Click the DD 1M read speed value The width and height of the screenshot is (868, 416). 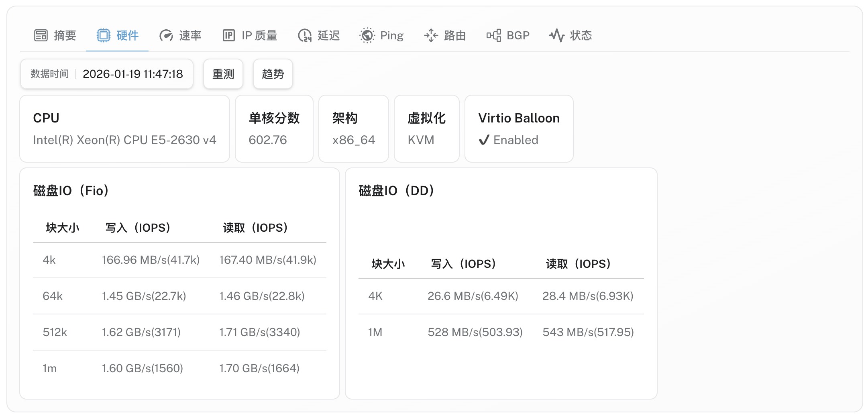click(x=588, y=332)
